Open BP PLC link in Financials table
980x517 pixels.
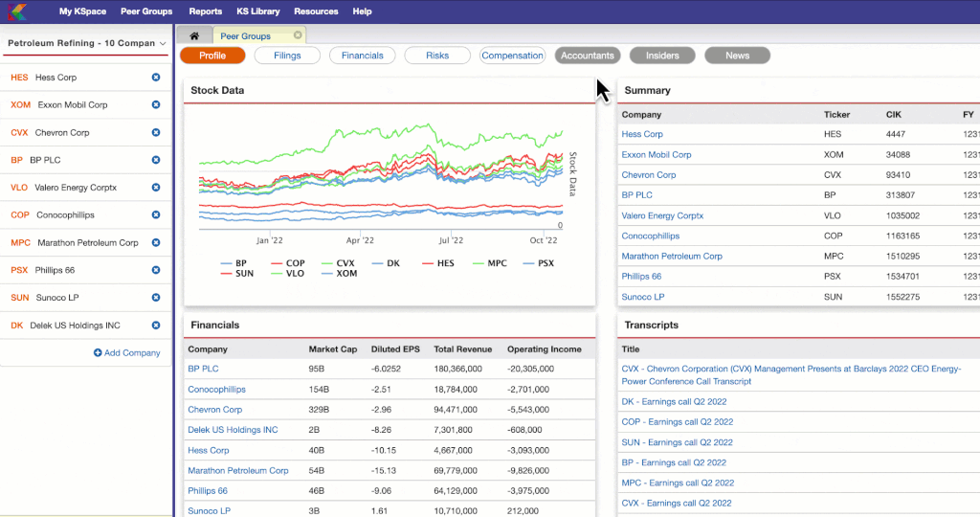[x=203, y=369]
